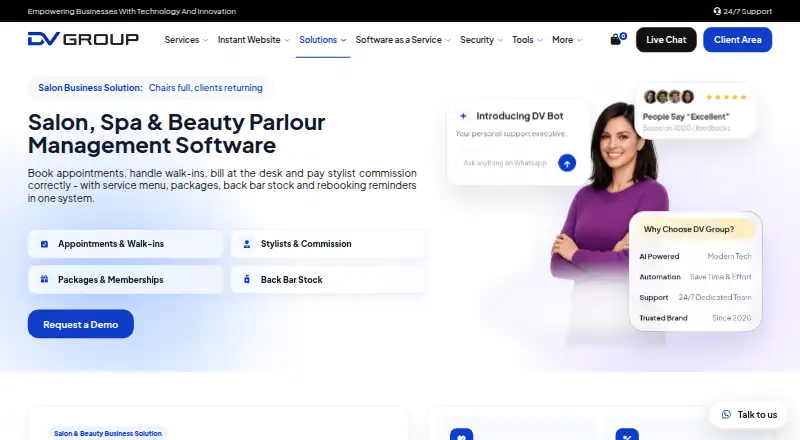Select Packages & Memberships feature card
800x440 pixels.
126,279
